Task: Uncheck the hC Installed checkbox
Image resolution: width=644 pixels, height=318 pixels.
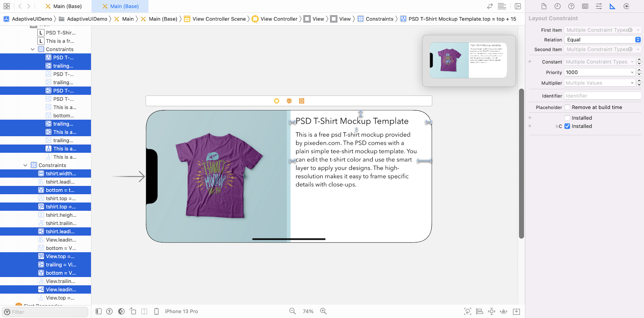Action: [567, 126]
